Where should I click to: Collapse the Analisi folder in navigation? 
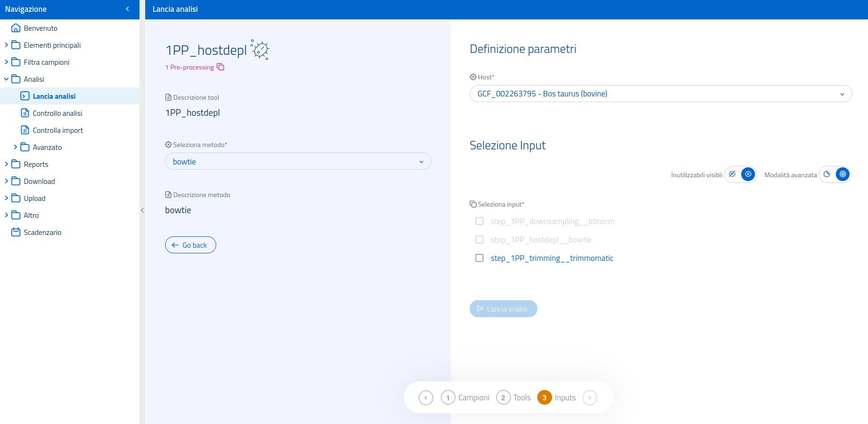[7, 79]
